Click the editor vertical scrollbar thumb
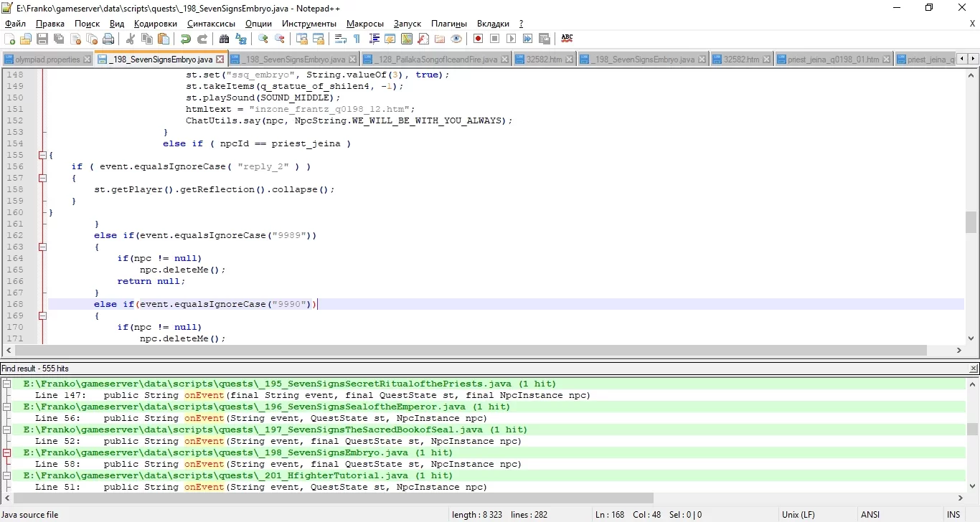 tap(971, 222)
